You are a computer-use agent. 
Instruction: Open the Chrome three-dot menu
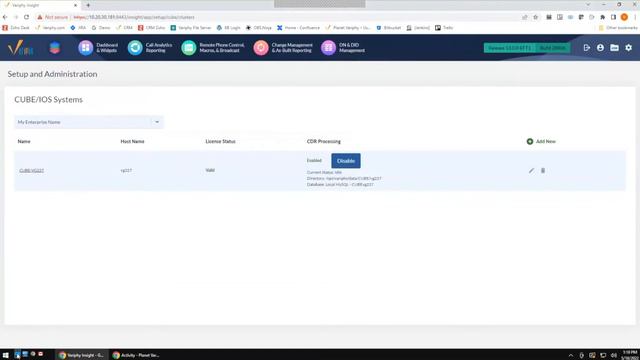click(635, 17)
